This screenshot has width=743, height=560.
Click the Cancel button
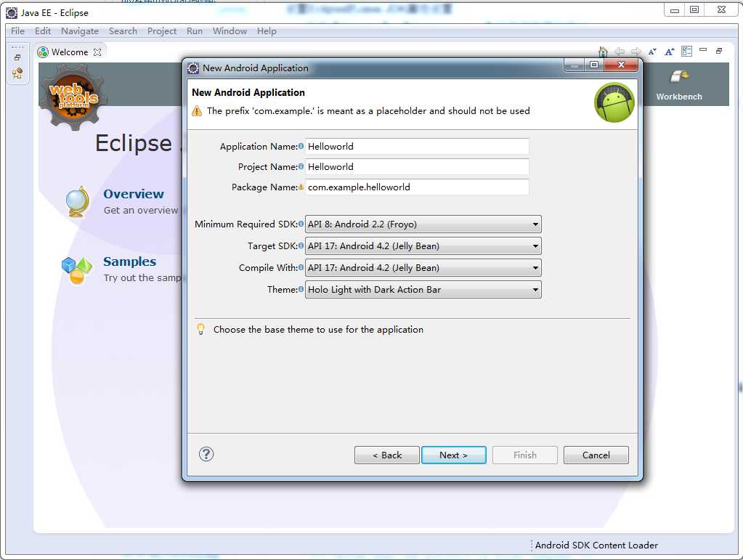(x=596, y=455)
